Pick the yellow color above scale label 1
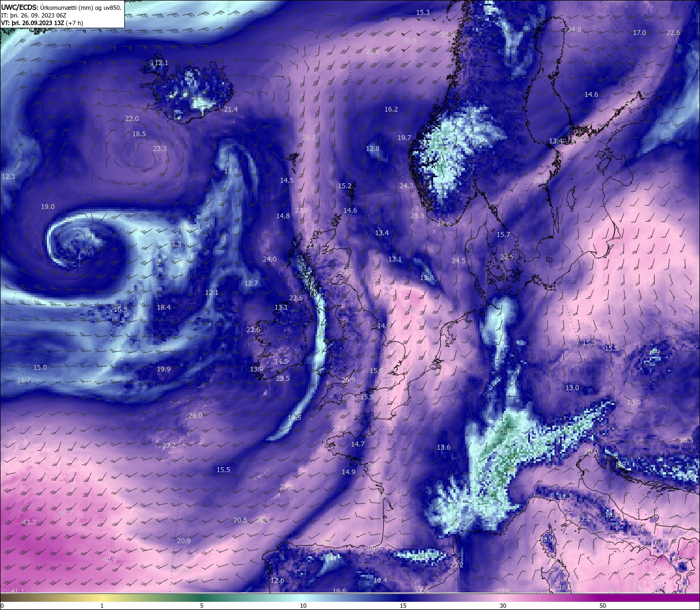Image resolution: width=700 pixels, height=610 pixels. pyautogui.click(x=102, y=597)
